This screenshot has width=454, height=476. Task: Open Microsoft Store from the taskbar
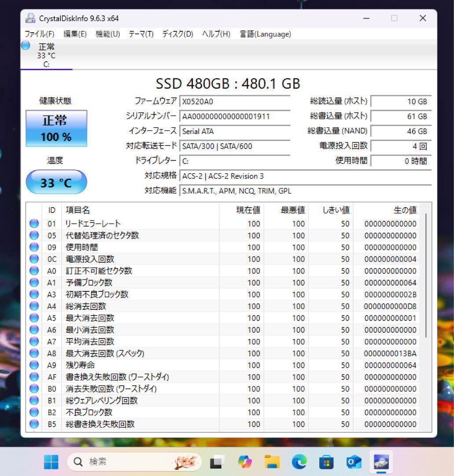326,462
